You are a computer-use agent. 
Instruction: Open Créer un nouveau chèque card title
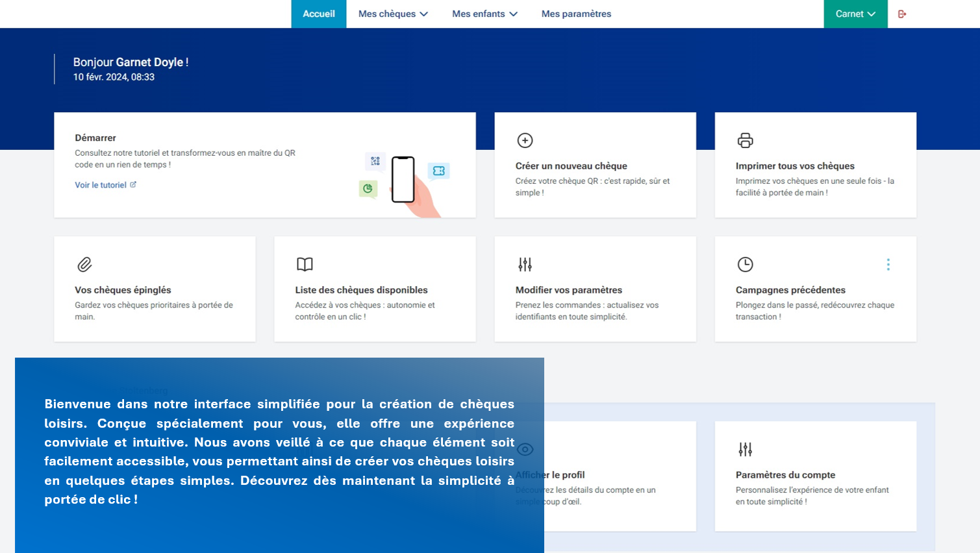point(571,166)
